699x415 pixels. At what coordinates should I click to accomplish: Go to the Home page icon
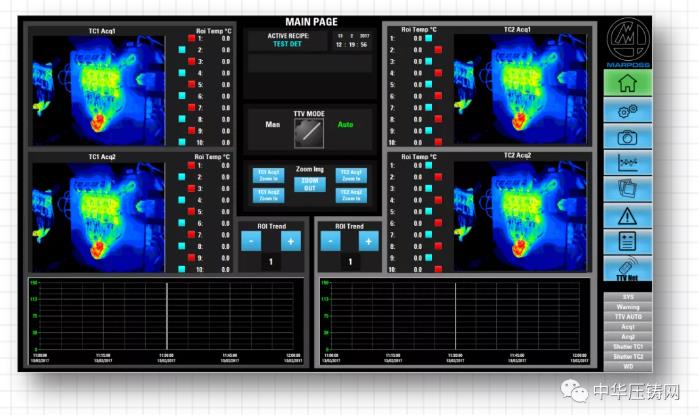[x=628, y=84]
